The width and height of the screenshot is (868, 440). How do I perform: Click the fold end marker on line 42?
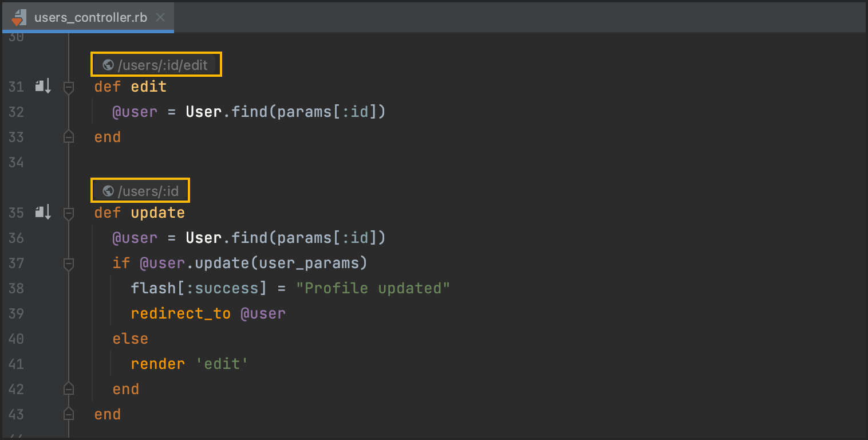click(x=69, y=389)
